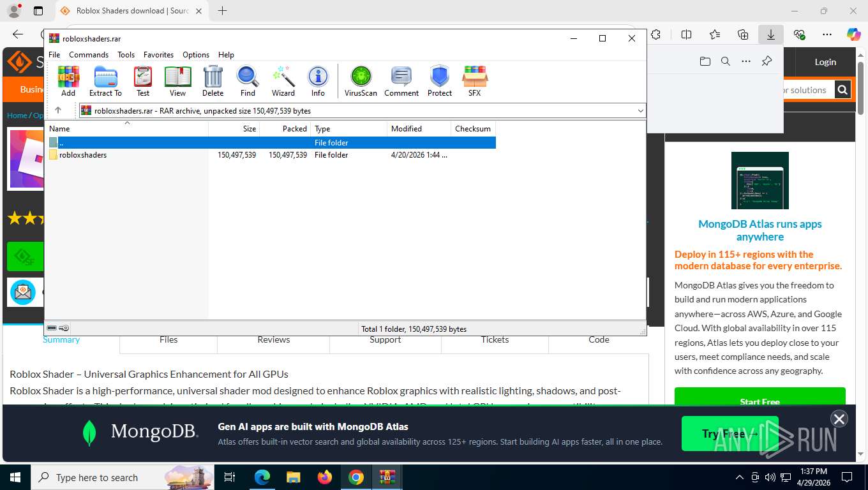Click the Edge profile avatar icon

pos(13,11)
